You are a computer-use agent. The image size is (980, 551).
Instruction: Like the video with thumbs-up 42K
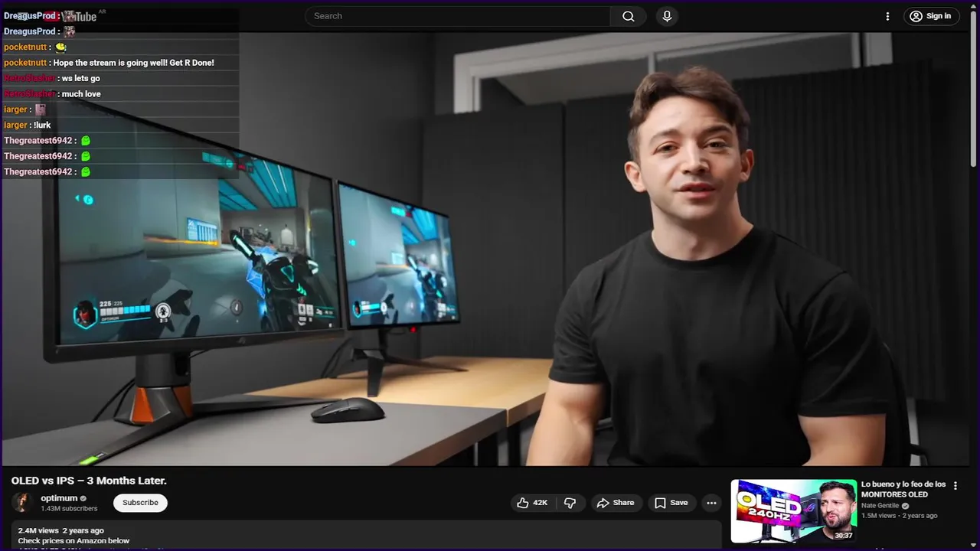pos(533,503)
